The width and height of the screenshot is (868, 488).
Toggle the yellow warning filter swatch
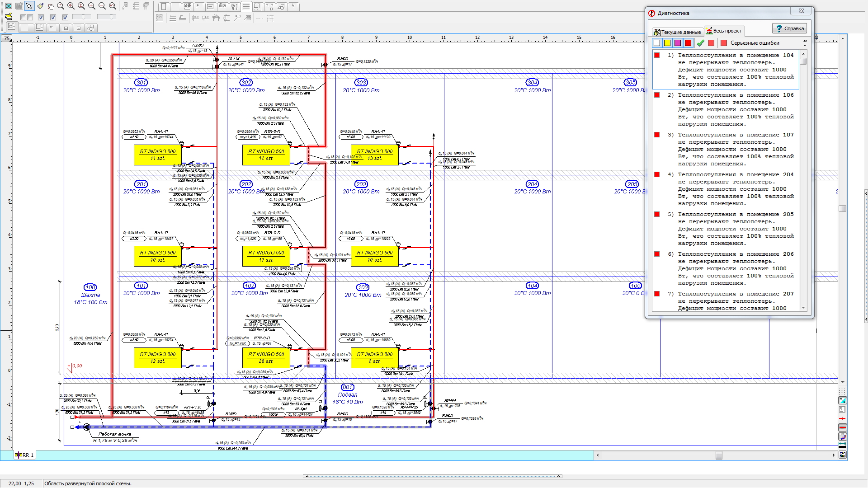[x=667, y=43]
